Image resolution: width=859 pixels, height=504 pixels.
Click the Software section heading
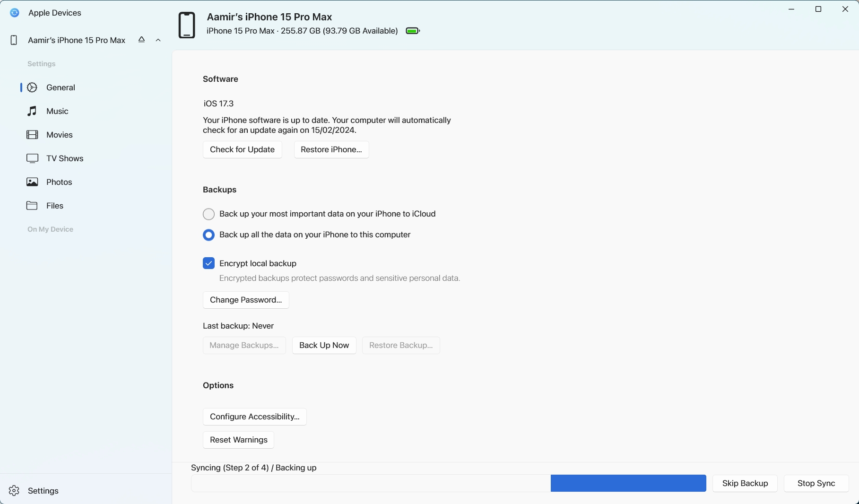(221, 79)
